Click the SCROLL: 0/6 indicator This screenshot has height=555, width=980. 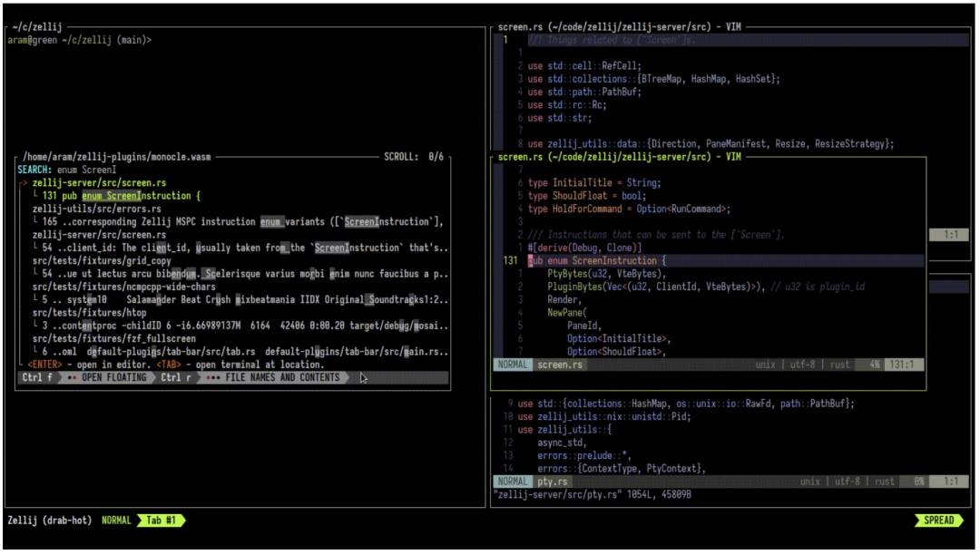tap(414, 157)
